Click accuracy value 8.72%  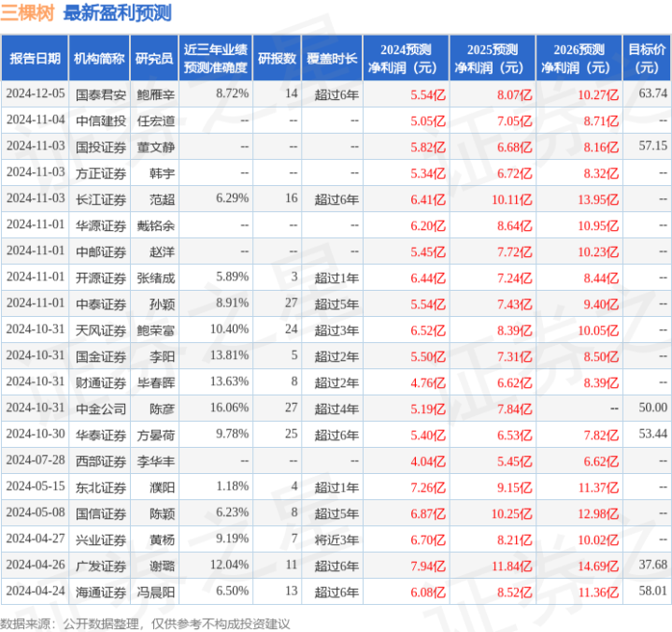click(x=233, y=93)
